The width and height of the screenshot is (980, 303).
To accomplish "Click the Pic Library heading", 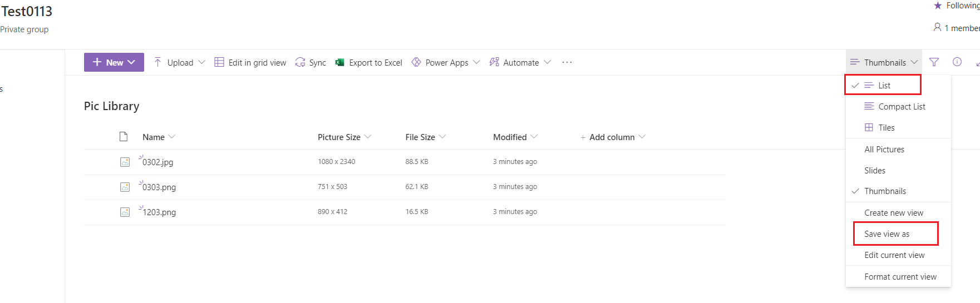I will point(111,106).
